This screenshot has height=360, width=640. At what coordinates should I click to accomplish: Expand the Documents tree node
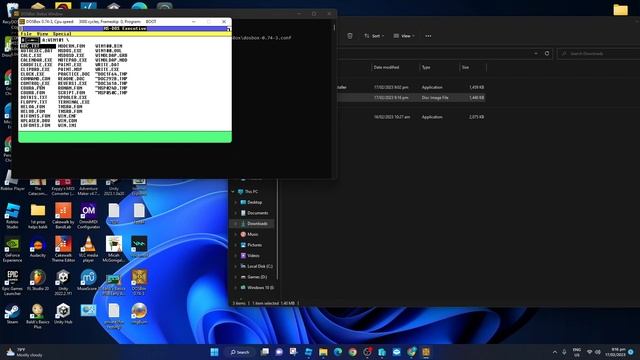(236, 213)
